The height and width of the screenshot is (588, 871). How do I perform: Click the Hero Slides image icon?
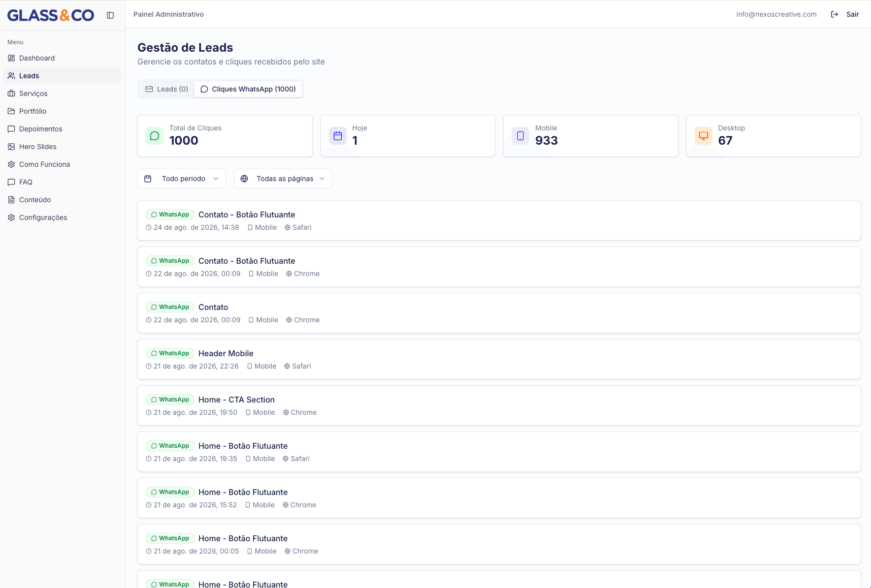[x=11, y=147]
